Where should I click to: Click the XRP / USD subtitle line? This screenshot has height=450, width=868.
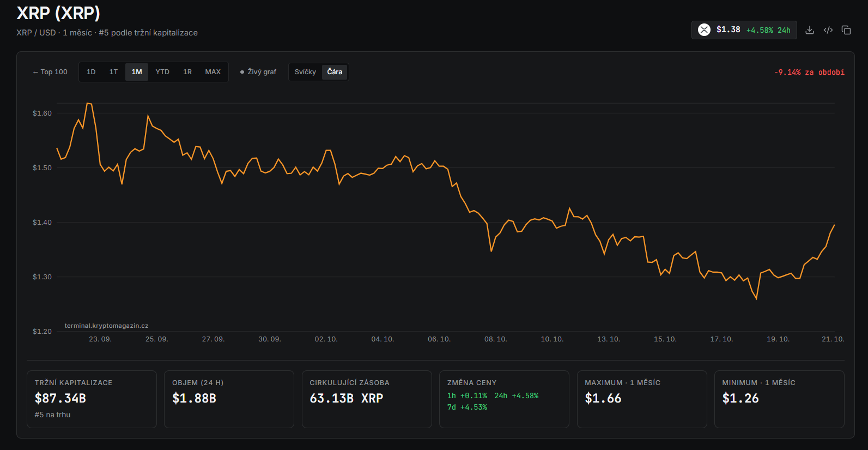[x=107, y=33]
